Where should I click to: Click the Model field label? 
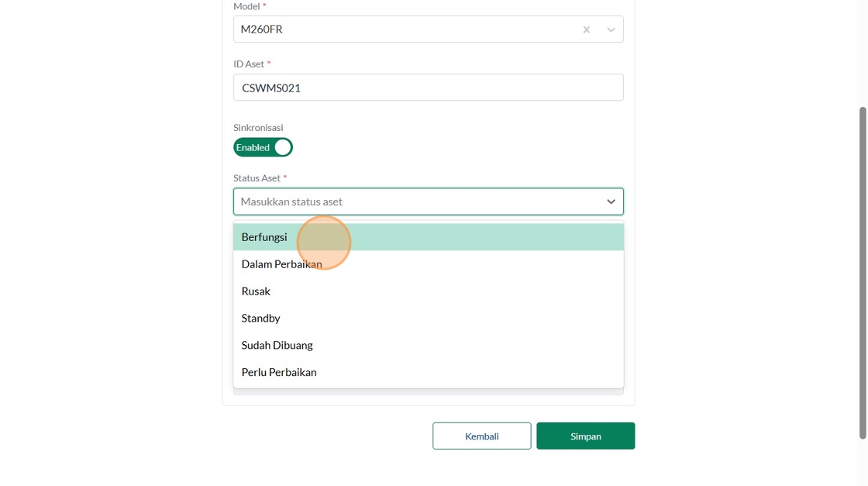(246, 6)
